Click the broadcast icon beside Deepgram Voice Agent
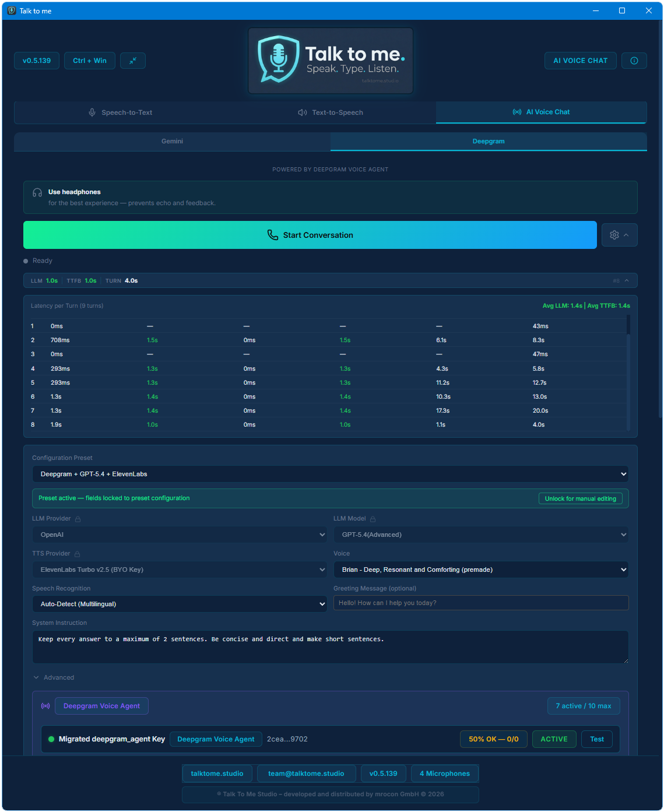This screenshot has height=812, width=664. click(x=45, y=706)
